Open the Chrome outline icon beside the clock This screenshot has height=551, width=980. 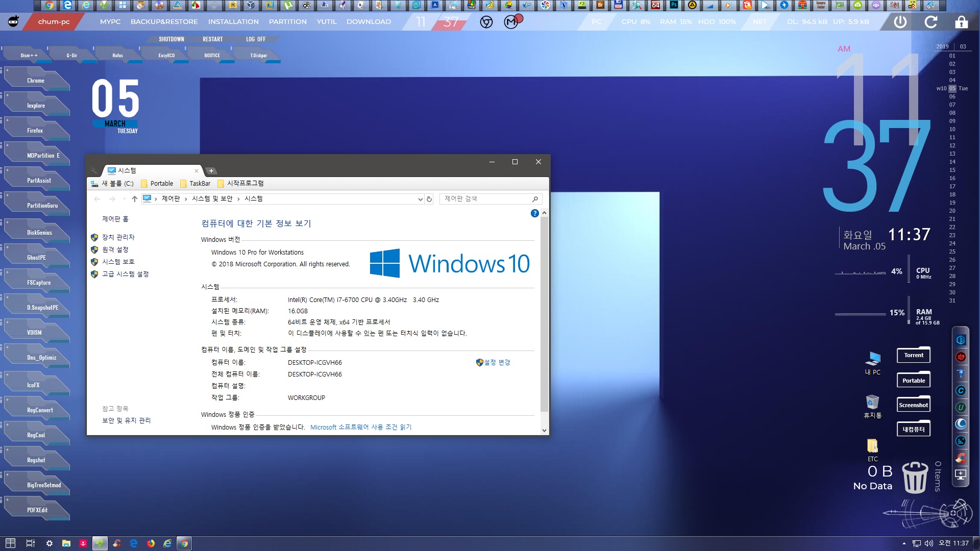tap(486, 22)
